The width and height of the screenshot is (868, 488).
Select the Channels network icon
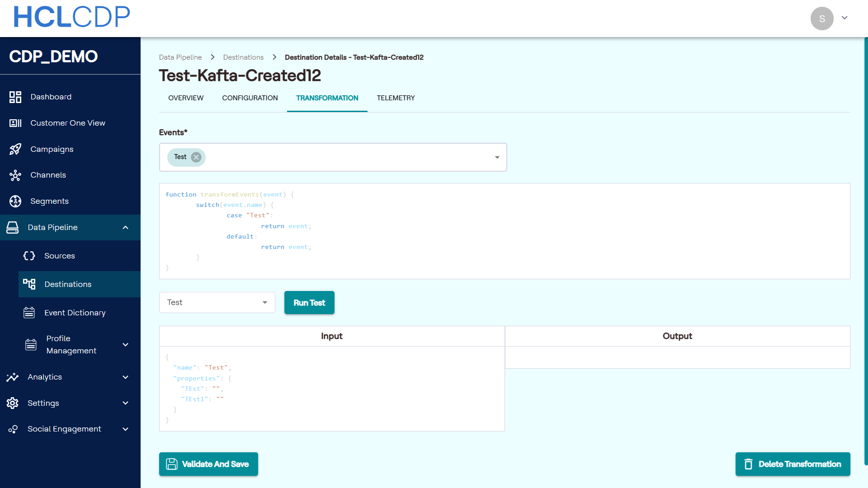point(15,175)
